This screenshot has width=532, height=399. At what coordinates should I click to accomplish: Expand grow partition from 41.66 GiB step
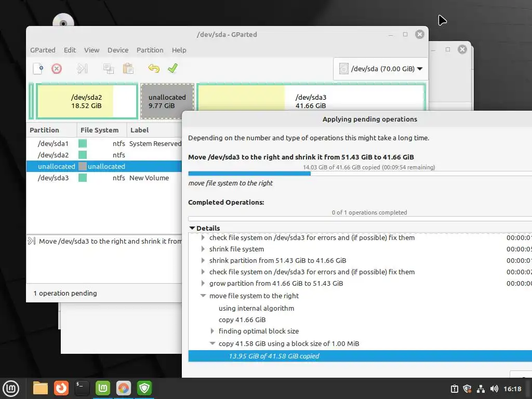tap(203, 283)
